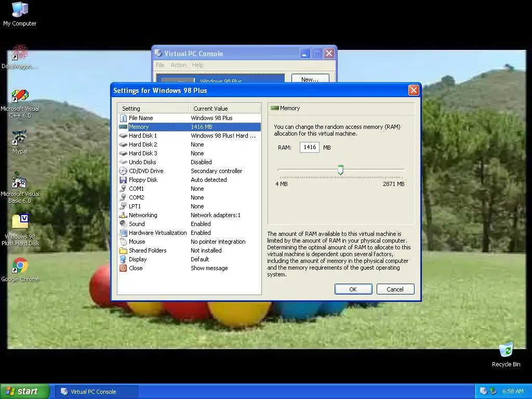The width and height of the screenshot is (532, 399).
Task: Click the RAM value input field
Action: (x=310, y=147)
